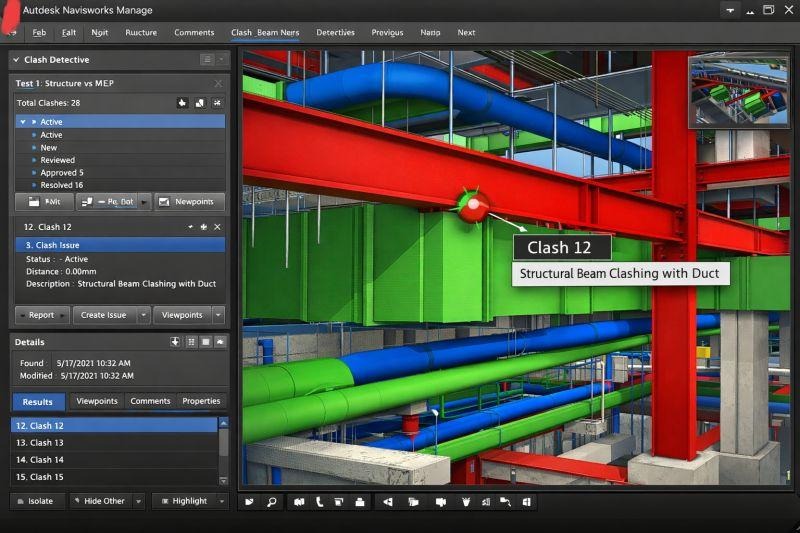Click the down-arrow icon in Details header
The image size is (800, 533).
[175, 342]
